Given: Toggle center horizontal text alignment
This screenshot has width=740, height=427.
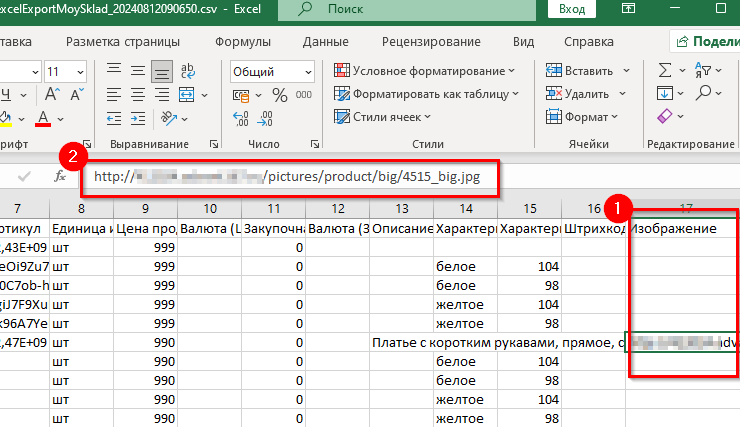Looking at the screenshot, I should pyautogui.click(x=137, y=95).
